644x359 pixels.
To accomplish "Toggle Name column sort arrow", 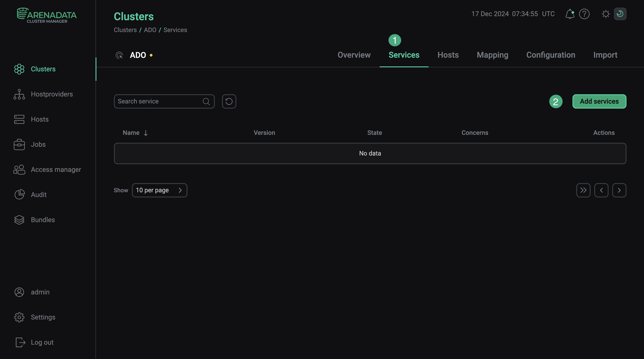I will (146, 133).
